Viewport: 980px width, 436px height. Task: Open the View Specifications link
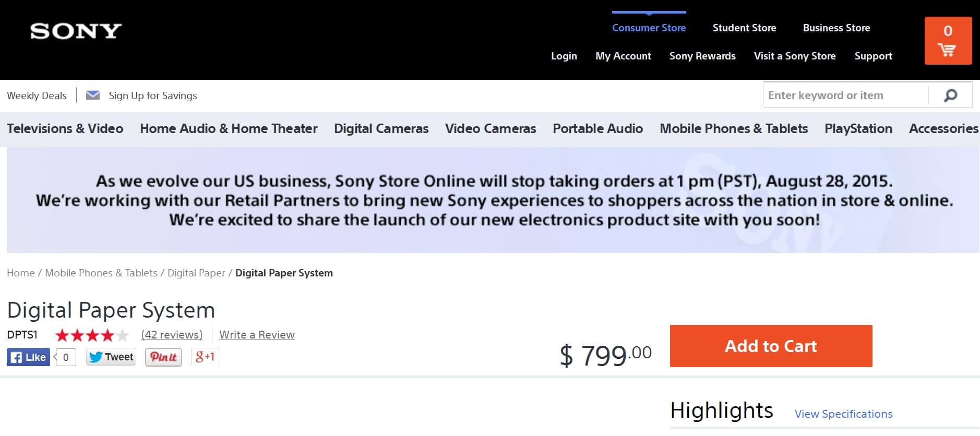[843, 414]
